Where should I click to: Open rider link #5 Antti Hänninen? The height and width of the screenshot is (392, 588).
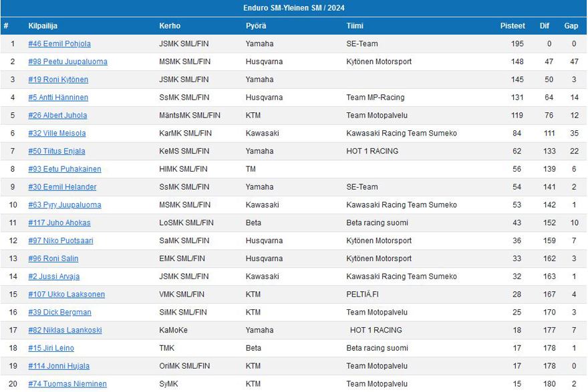point(58,97)
